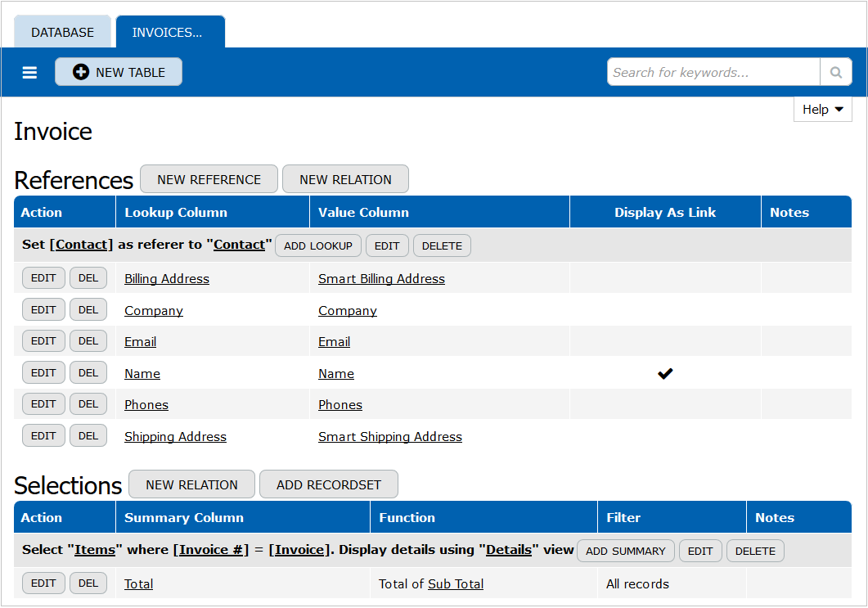Open the Billing Address lookup column link
Image resolution: width=868 pixels, height=608 pixels.
point(167,279)
